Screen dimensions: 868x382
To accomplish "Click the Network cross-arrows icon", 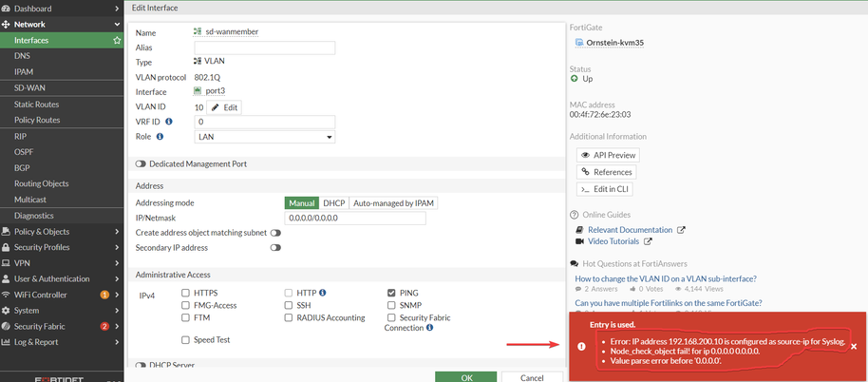I will pos(6,25).
